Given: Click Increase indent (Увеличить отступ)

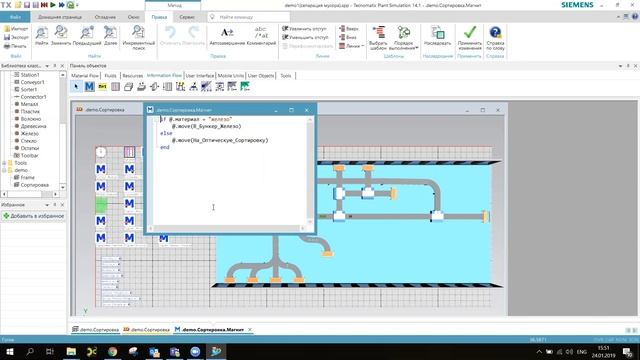Looking at the screenshot, I should pos(305,29).
